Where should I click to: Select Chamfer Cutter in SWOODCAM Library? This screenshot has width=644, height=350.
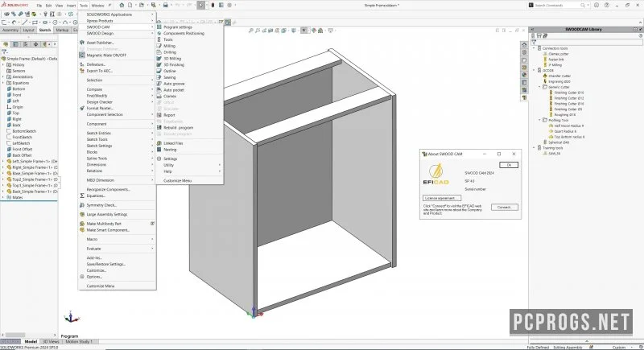559,76
